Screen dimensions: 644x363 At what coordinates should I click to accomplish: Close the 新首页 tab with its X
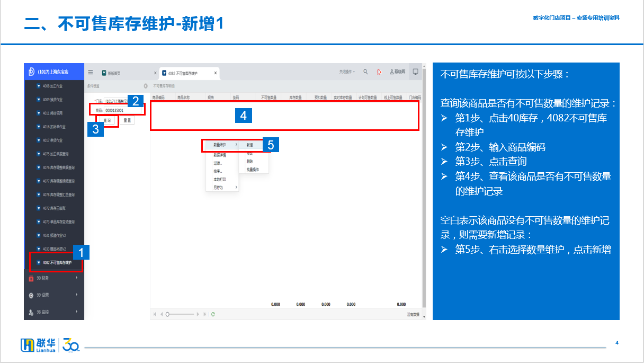(155, 73)
